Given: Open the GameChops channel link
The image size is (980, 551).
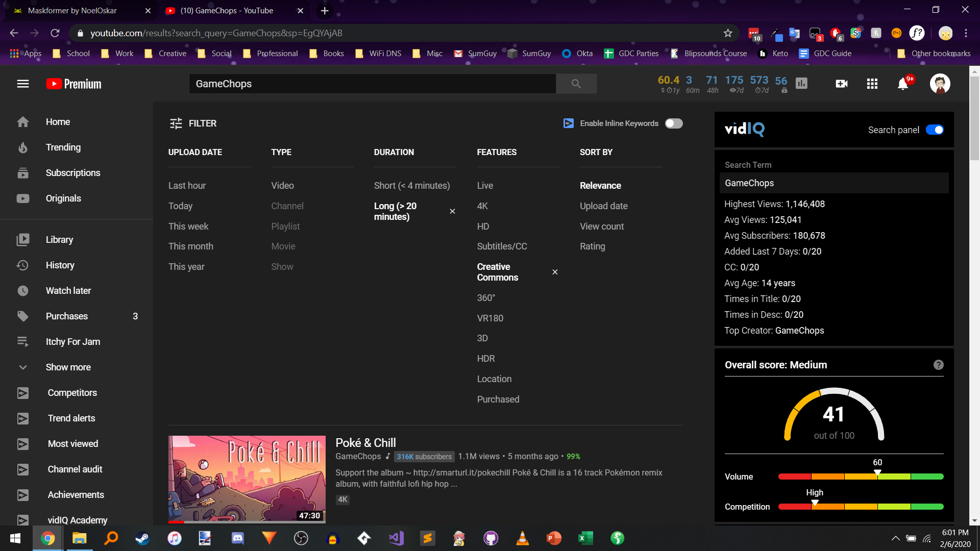Looking at the screenshot, I should point(358,457).
